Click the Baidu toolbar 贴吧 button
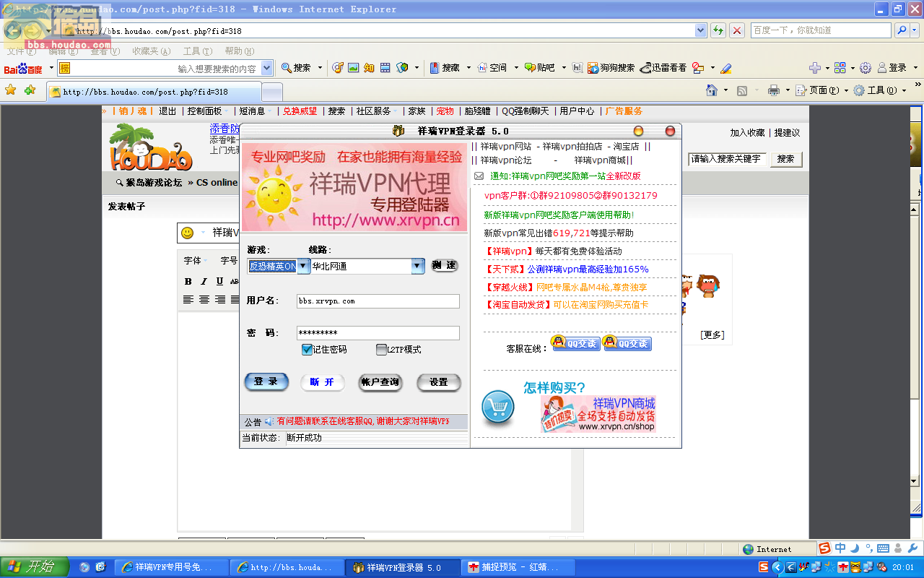This screenshot has width=924, height=578. [540, 68]
